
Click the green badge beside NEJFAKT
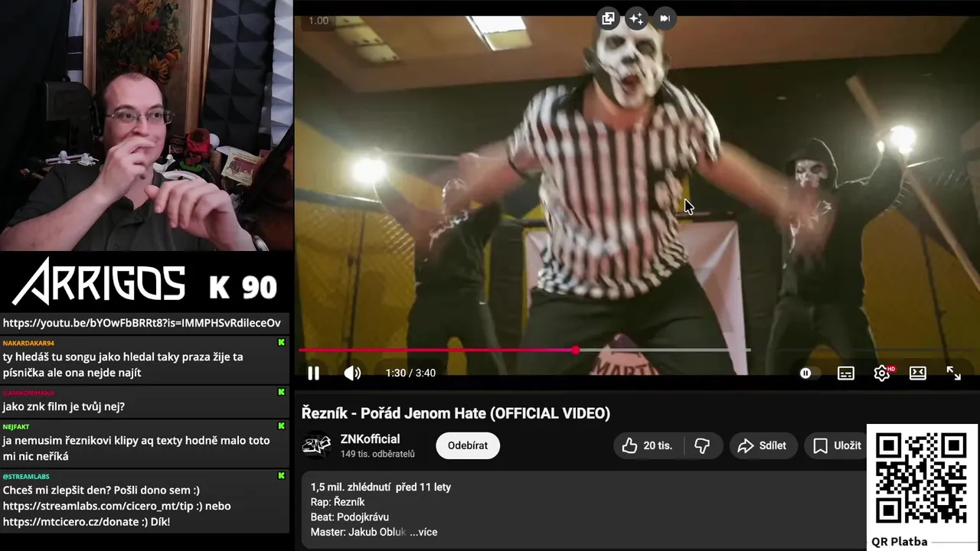tap(282, 426)
